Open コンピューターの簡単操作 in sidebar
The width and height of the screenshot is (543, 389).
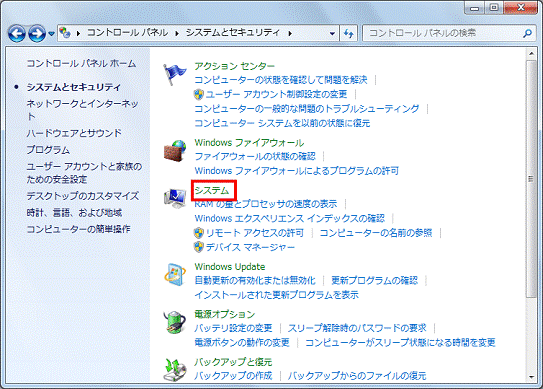coord(78,229)
